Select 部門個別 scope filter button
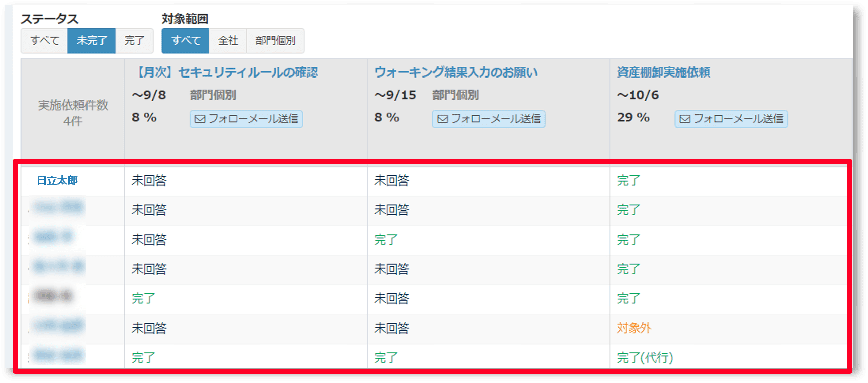Screen dimensions: 868x383 tap(275, 41)
